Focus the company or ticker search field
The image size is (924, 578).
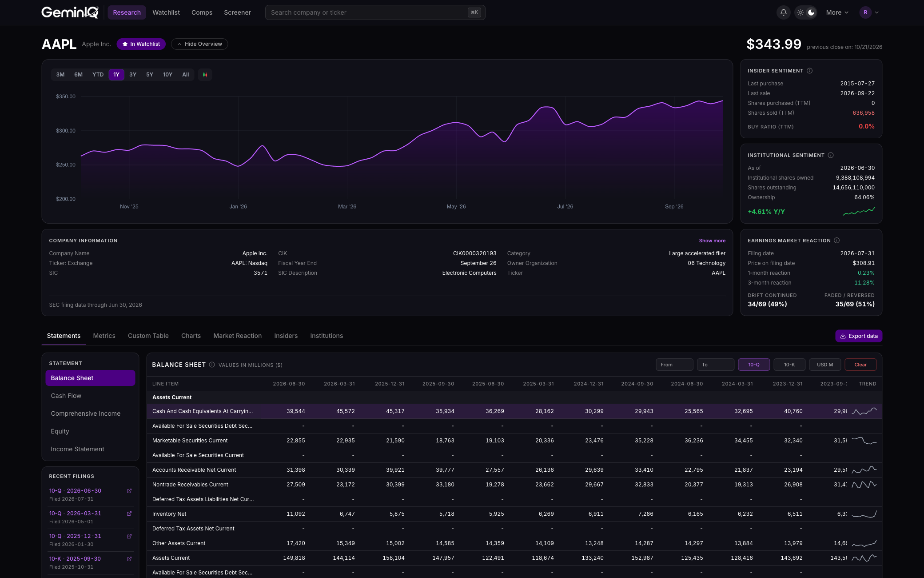(375, 12)
